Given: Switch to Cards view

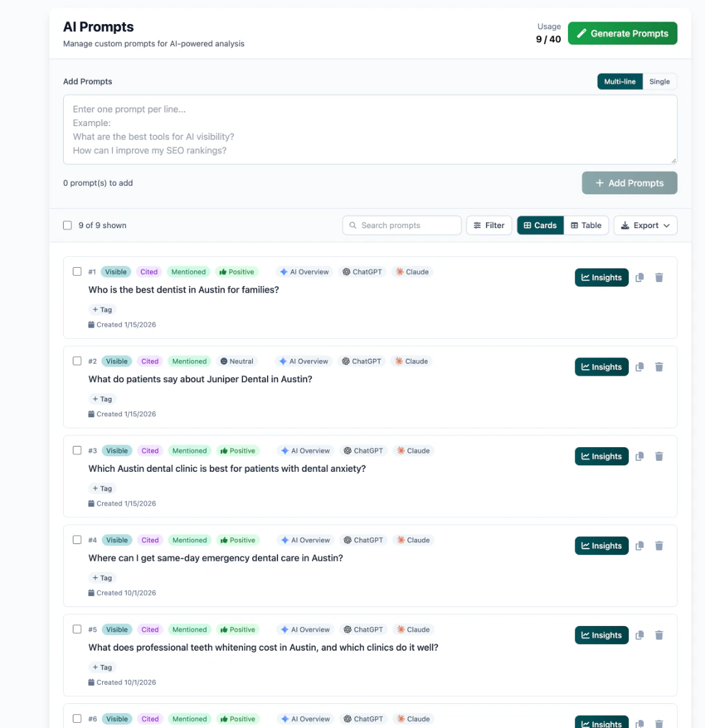Looking at the screenshot, I should [540, 225].
